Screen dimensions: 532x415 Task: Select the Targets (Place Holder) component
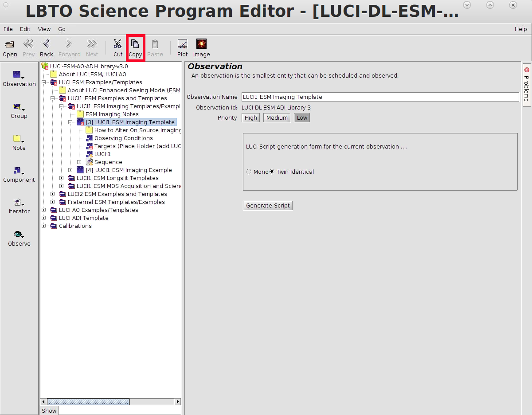click(x=133, y=146)
